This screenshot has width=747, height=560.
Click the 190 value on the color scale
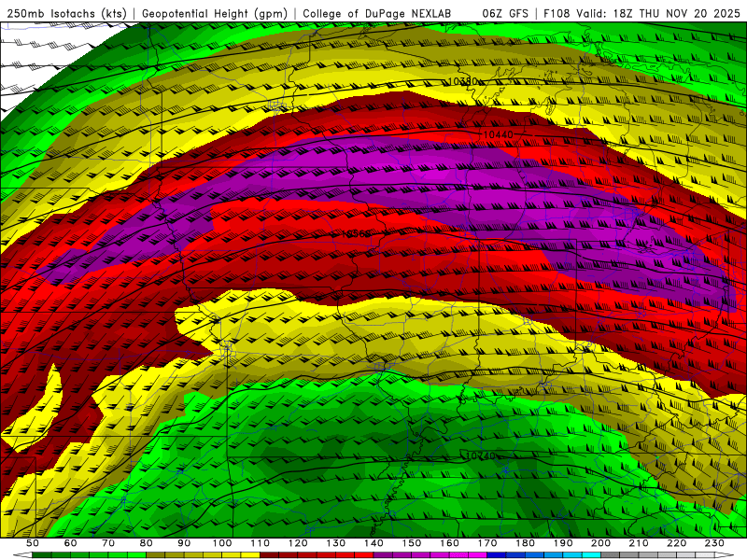563,543
